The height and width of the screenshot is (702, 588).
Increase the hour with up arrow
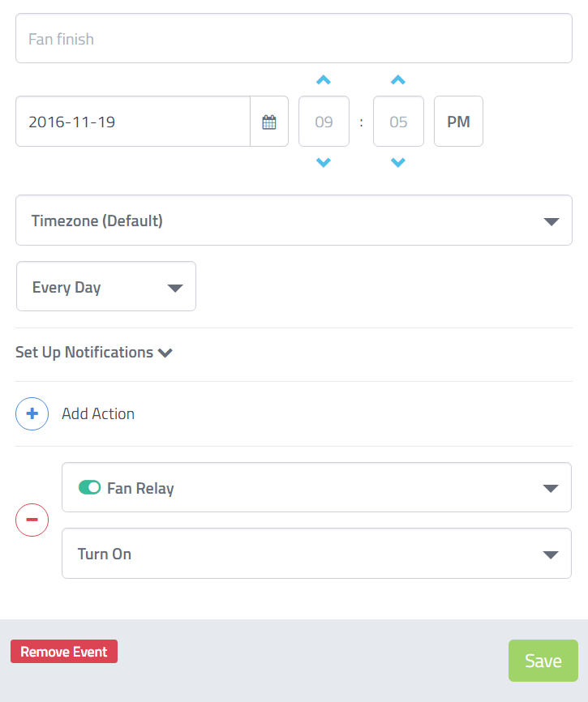coord(324,80)
